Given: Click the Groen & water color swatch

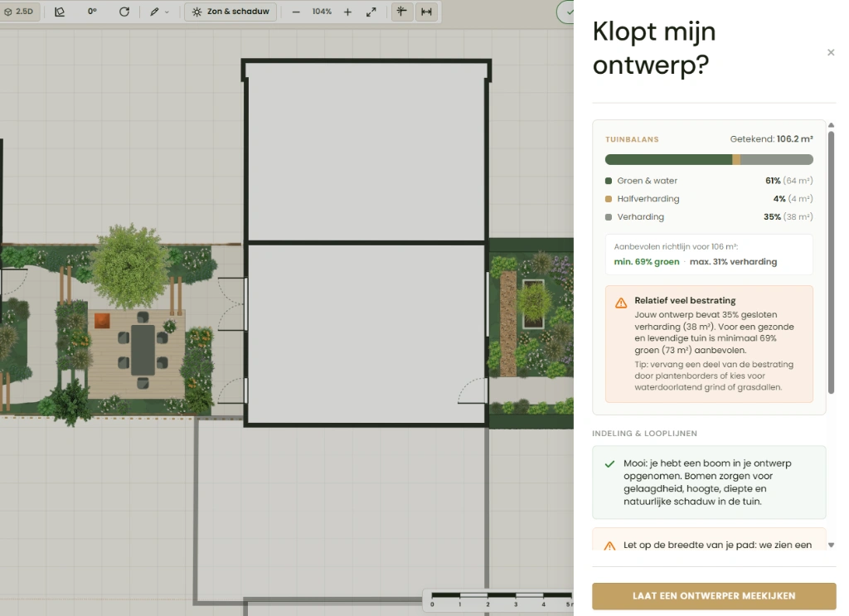Looking at the screenshot, I should pyautogui.click(x=609, y=181).
